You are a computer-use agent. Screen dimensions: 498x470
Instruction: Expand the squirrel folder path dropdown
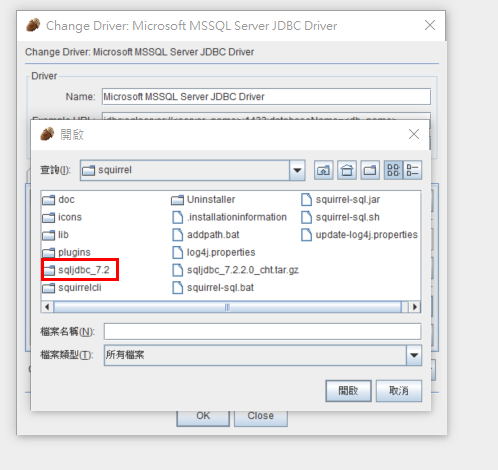(x=297, y=170)
